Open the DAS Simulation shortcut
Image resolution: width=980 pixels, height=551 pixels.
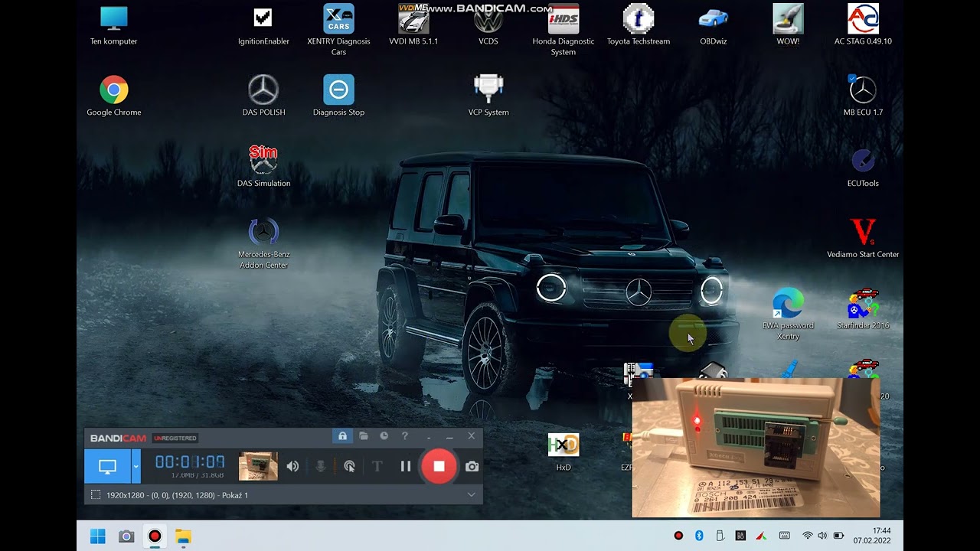point(263,168)
